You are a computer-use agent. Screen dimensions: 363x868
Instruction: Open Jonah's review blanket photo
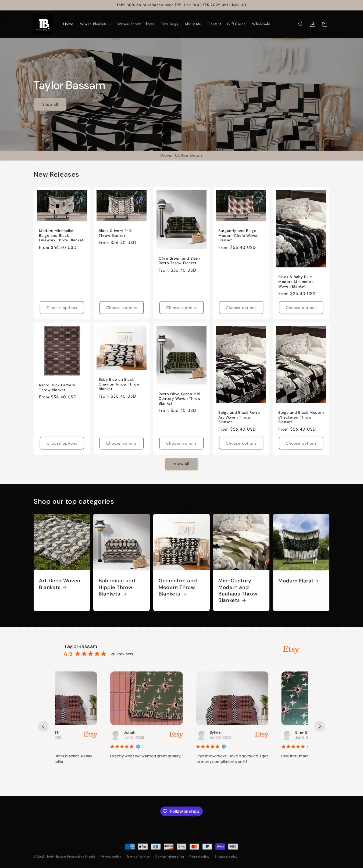coord(147,698)
